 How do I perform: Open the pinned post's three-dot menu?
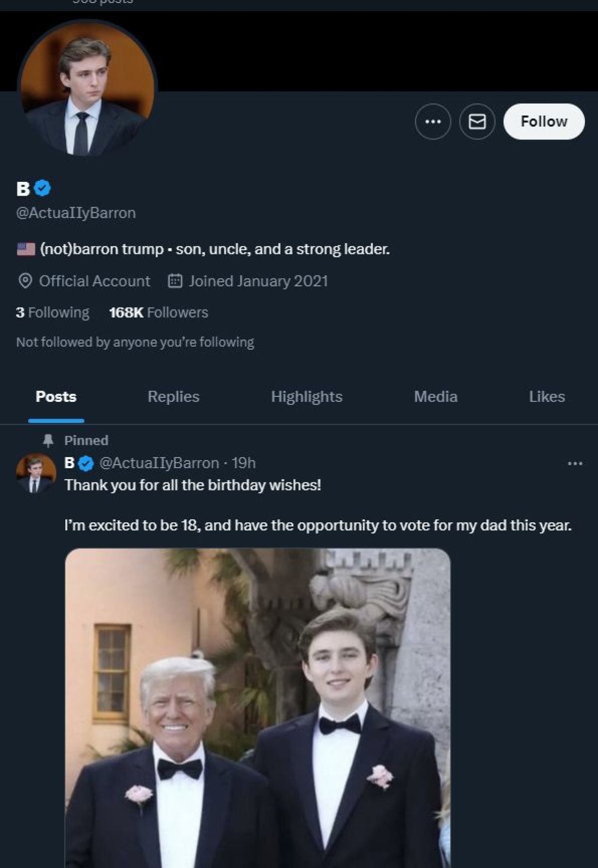click(575, 464)
